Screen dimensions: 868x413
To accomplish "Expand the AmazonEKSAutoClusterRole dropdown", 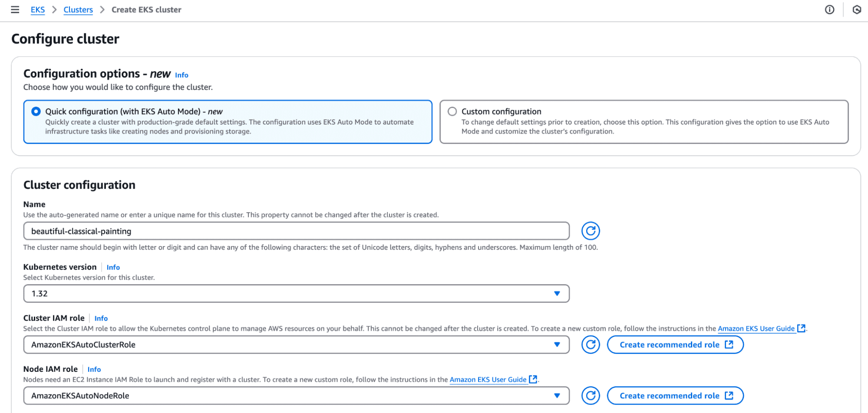I will [x=296, y=345].
